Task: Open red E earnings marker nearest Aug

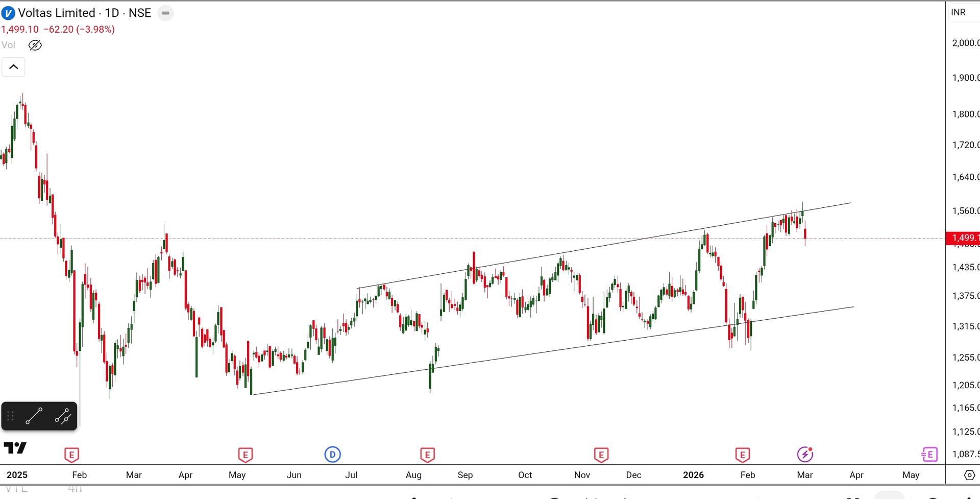Action: point(427,455)
